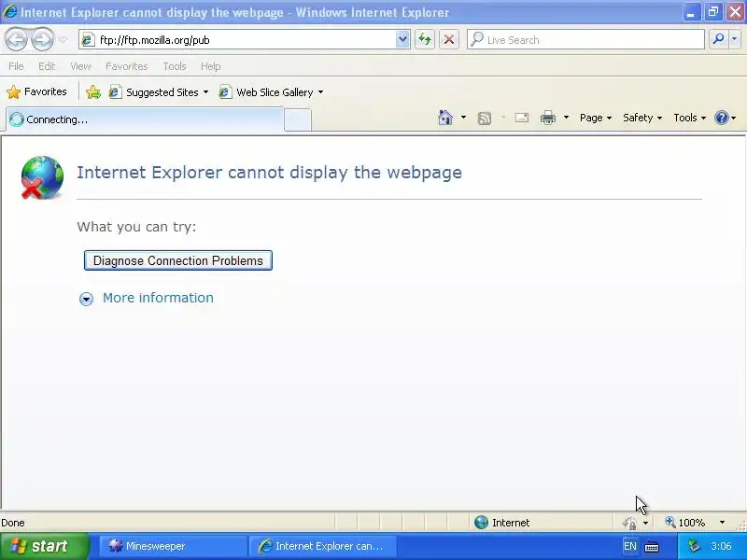Click the Internet Explorer title bar icon
The height and width of the screenshot is (560, 747).
pyautogui.click(x=9, y=11)
